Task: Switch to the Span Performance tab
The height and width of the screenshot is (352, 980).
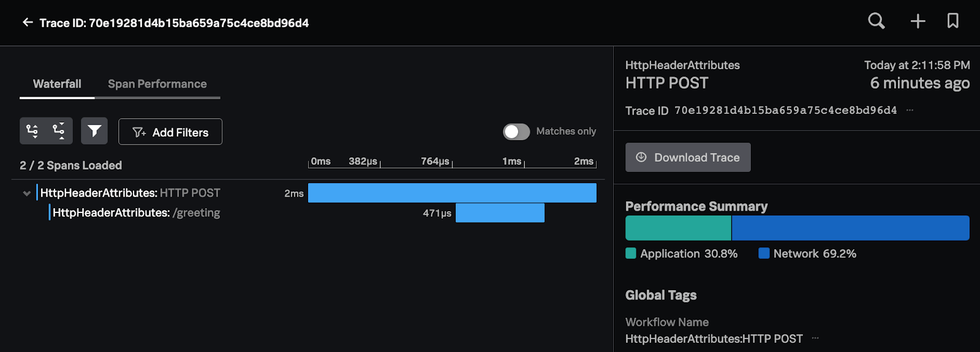Action: click(x=157, y=84)
